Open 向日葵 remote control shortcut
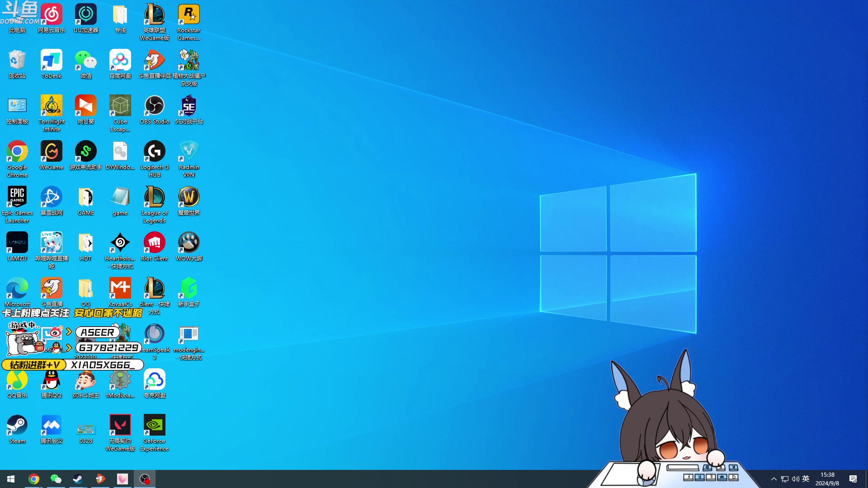 (86, 109)
